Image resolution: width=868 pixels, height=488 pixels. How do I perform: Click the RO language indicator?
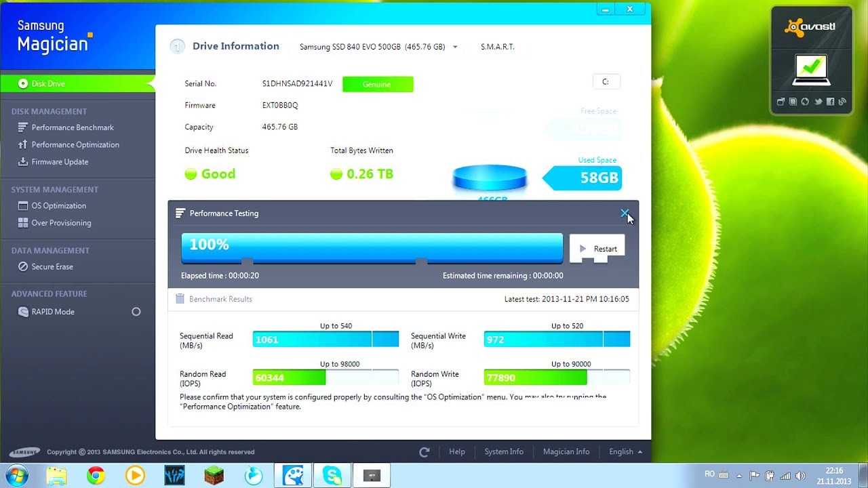coord(709,474)
